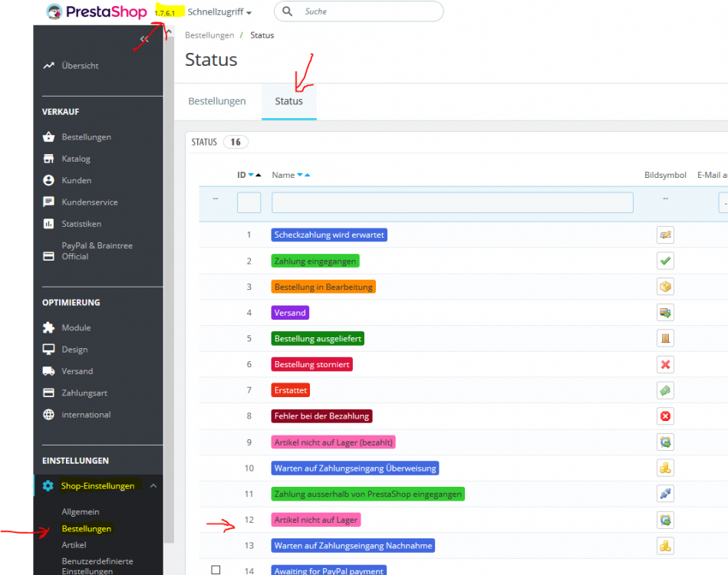
Task: Click purple Versand status label
Action: click(x=290, y=313)
